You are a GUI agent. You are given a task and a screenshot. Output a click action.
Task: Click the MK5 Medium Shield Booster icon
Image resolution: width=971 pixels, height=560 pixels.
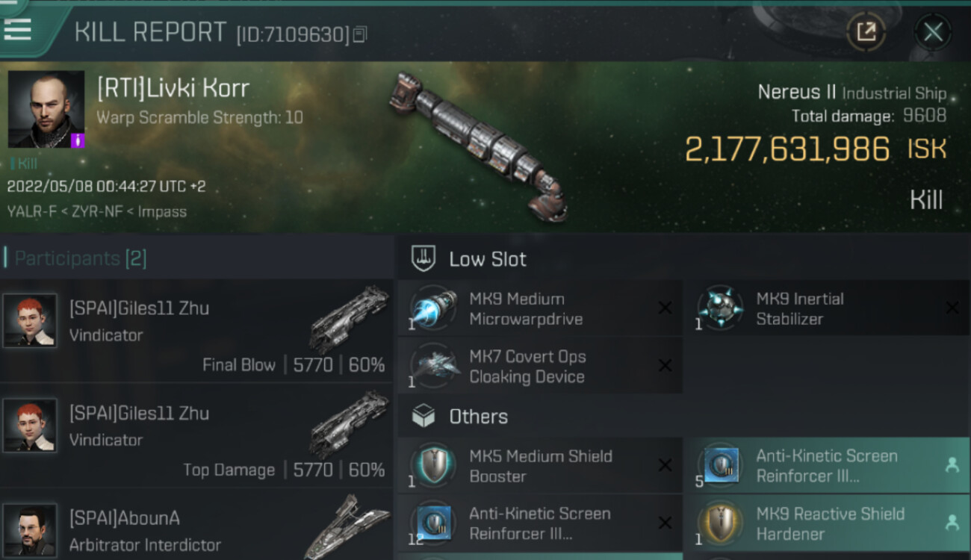[434, 465]
